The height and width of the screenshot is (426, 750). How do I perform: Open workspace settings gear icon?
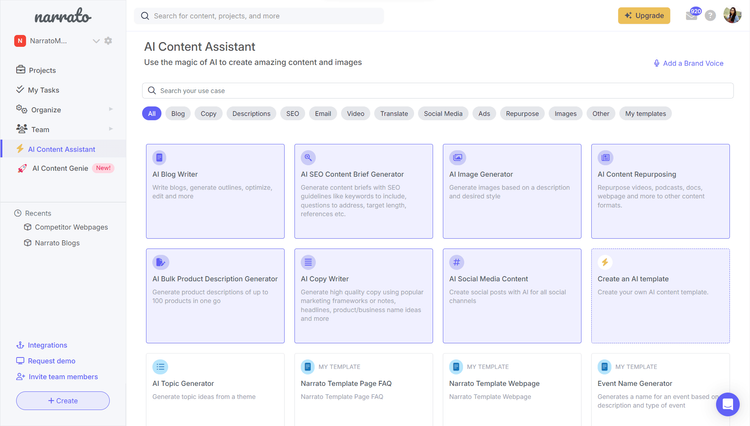(108, 41)
